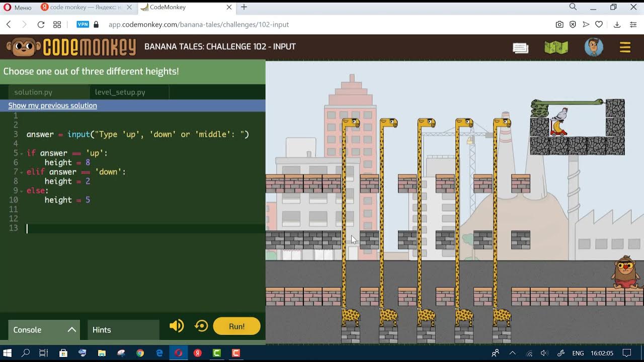
Task: Open Opera from the taskbar
Action: pos(179,353)
